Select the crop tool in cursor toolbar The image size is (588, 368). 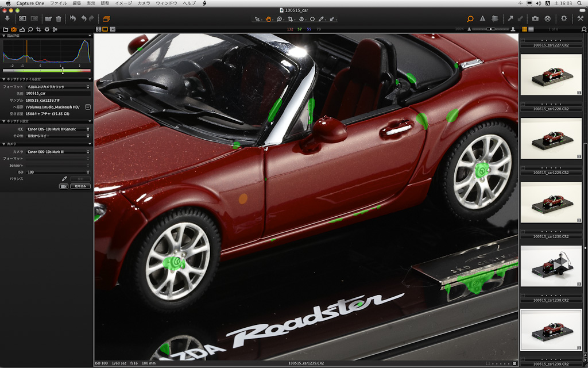pos(291,18)
